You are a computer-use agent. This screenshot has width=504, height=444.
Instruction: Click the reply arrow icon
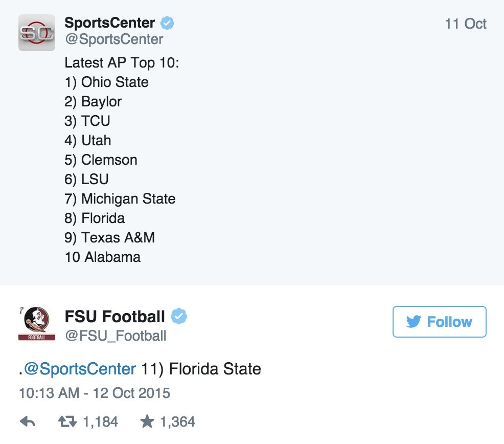tap(27, 421)
